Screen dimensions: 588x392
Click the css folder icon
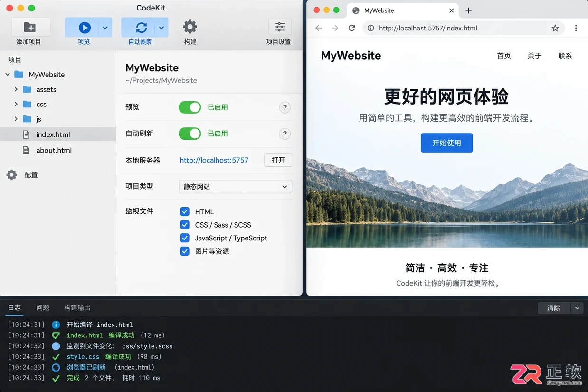[27, 104]
